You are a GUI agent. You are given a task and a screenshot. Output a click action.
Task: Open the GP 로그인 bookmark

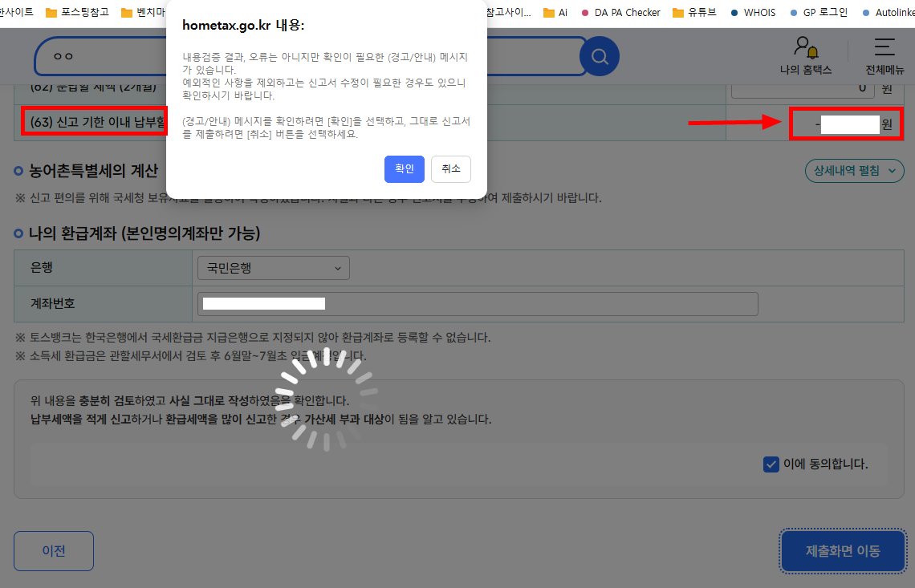pyautogui.click(x=818, y=12)
